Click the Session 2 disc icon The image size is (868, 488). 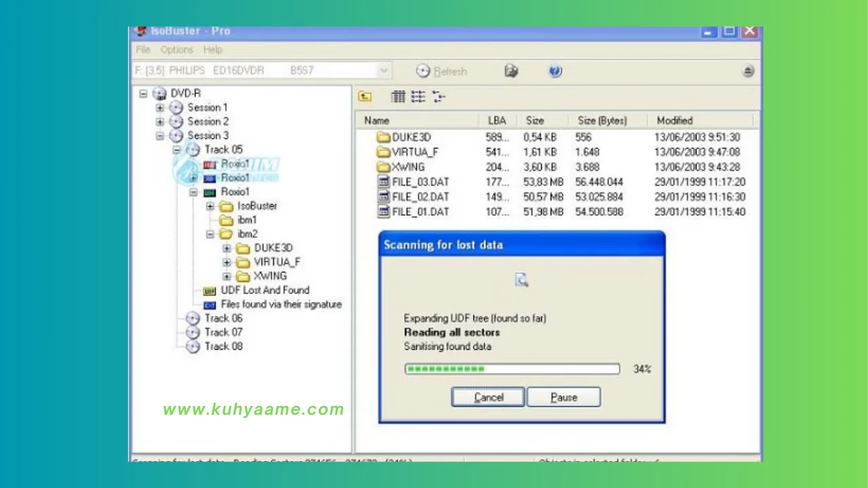[x=176, y=121]
